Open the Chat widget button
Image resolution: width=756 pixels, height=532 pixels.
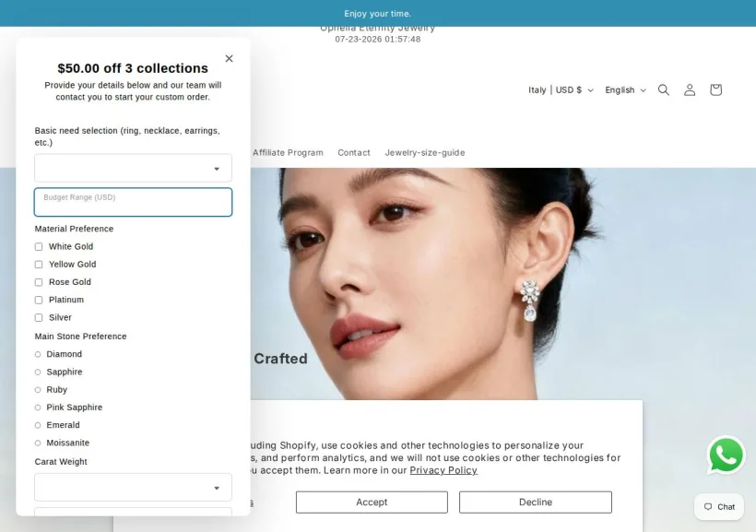tap(719, 506)
